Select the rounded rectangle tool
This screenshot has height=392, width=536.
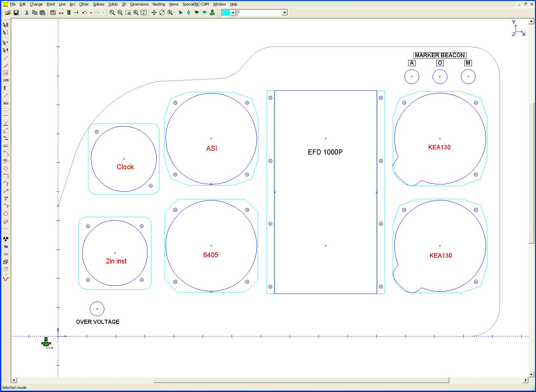point(6,214)
